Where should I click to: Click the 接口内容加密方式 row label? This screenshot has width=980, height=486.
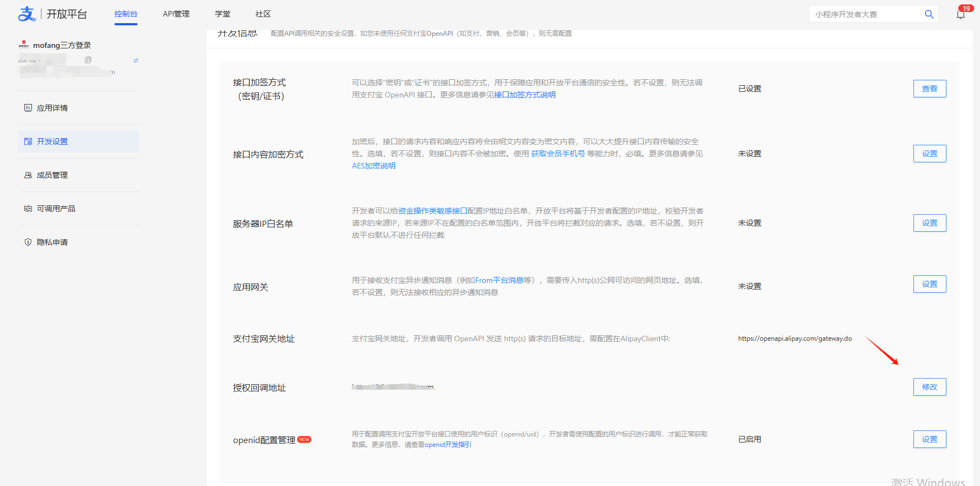pyautogui.click(x=268, y=154)
